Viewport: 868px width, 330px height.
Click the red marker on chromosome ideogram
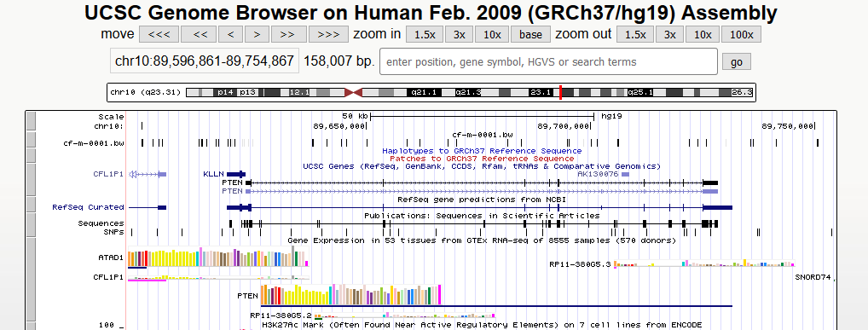click(561, 92)
